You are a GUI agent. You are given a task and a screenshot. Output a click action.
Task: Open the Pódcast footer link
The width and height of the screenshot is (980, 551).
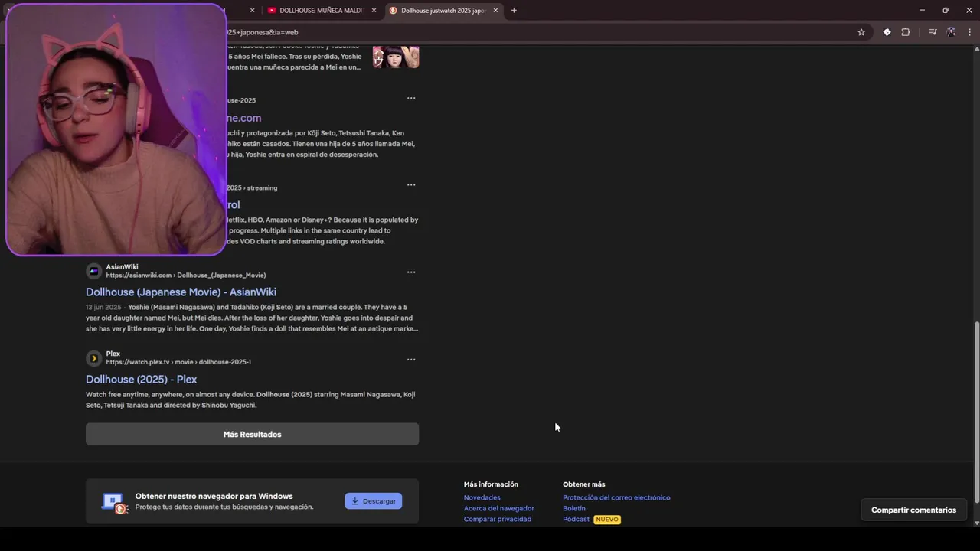576,519
